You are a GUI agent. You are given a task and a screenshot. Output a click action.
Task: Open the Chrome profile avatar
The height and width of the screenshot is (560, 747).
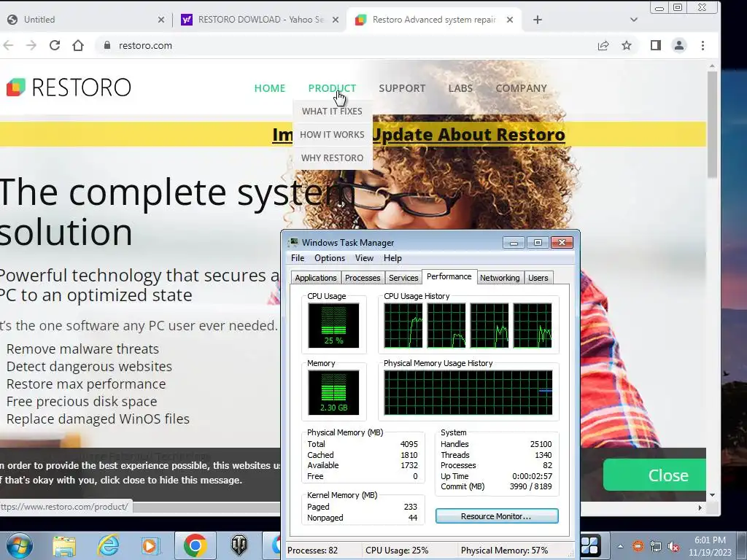679,45
